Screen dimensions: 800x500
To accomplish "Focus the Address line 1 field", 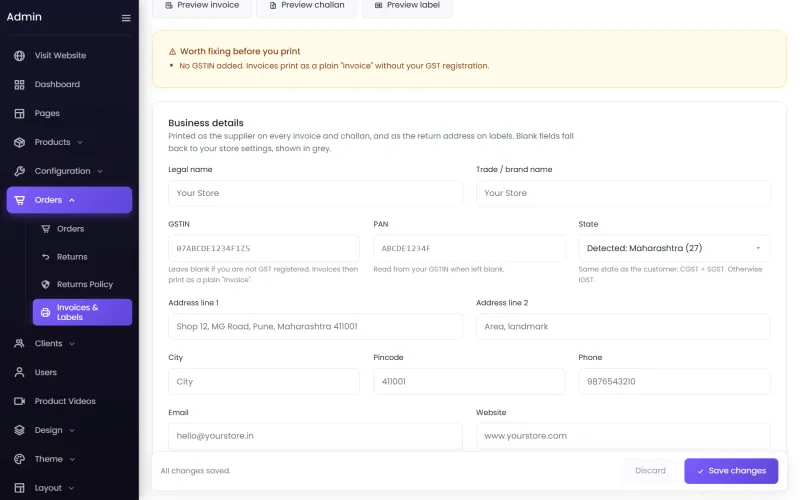I will pos(315,327).
